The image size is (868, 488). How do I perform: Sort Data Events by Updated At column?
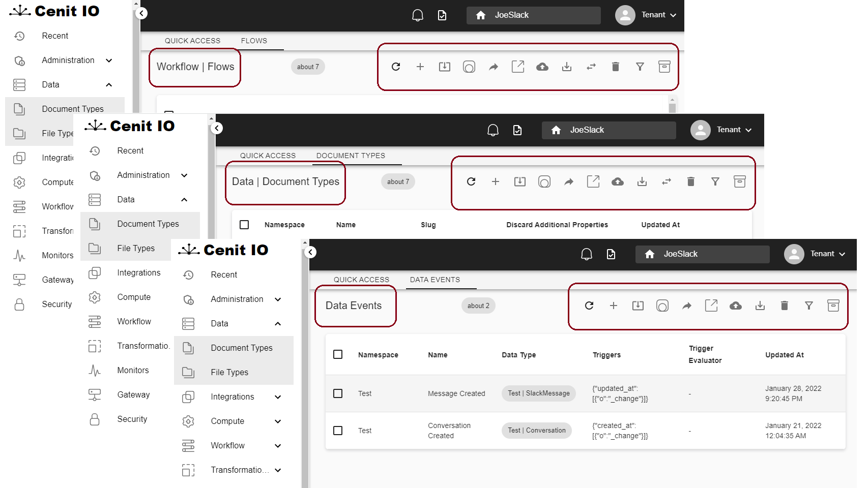[x=785, y=355]
